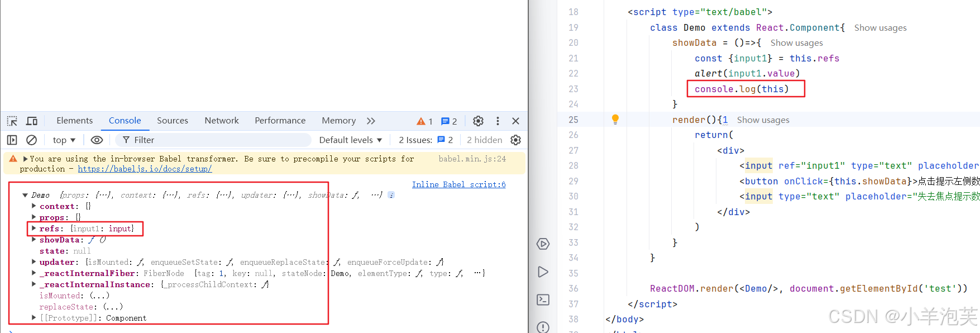Expand the showData function
Image resolution: width=980 pixels, height=333 pixels.
pyautogui.click(x=34, y=240)
